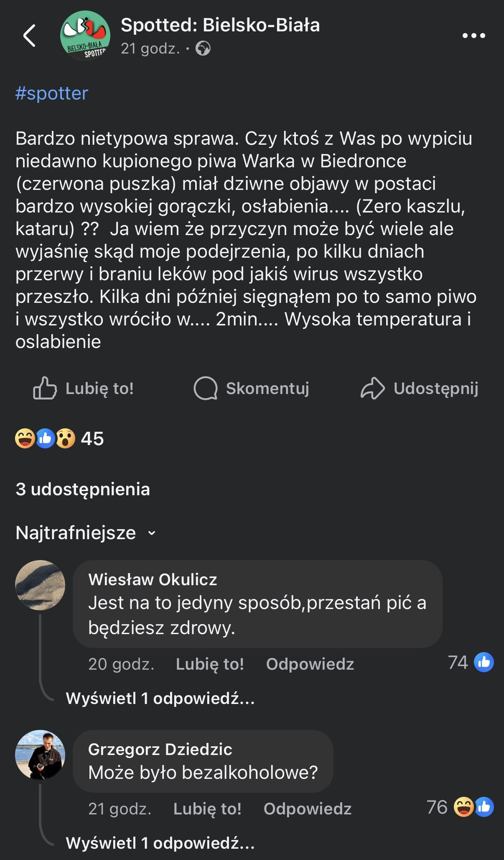Tap the back arrow icon
The height and width of the screenshot is (860, 504).
(29, 36)
